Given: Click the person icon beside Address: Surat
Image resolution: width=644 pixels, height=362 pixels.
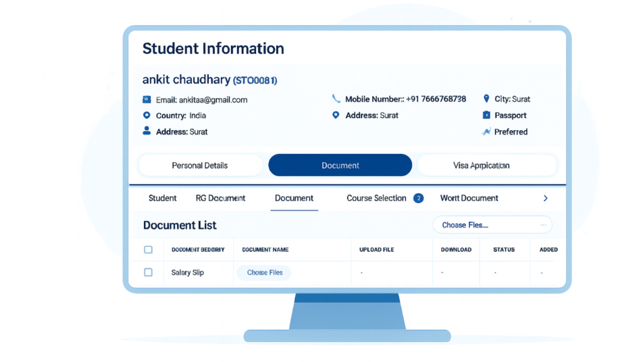Looking at the screenshot, I should point(147,131).
